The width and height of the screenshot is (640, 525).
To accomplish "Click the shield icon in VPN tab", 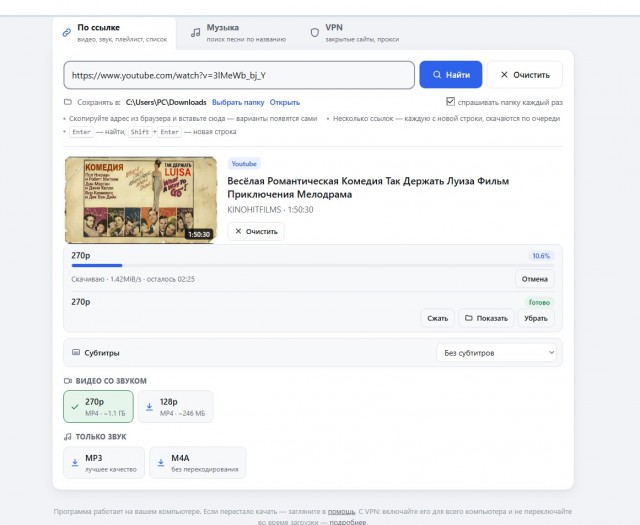I will point(315,33).
